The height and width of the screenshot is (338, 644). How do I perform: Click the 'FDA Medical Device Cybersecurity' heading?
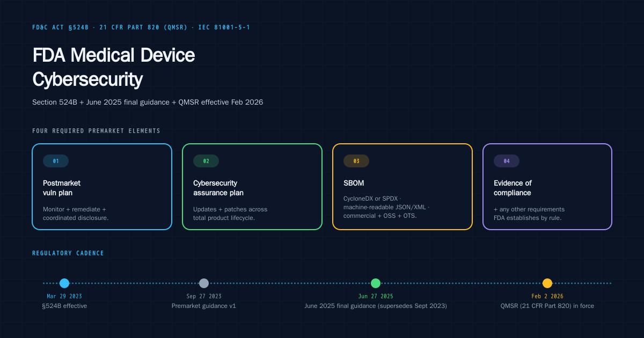pyautogui.click(x=114, y=67)
